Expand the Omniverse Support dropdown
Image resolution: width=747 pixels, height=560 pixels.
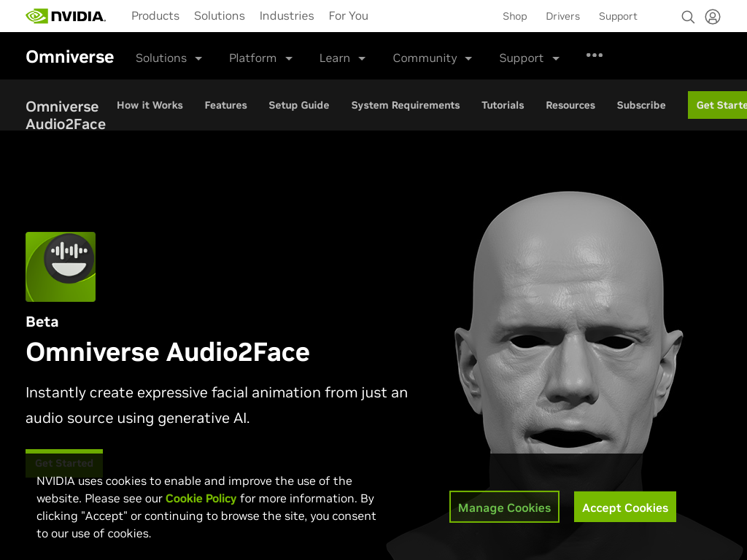(530, 58)
